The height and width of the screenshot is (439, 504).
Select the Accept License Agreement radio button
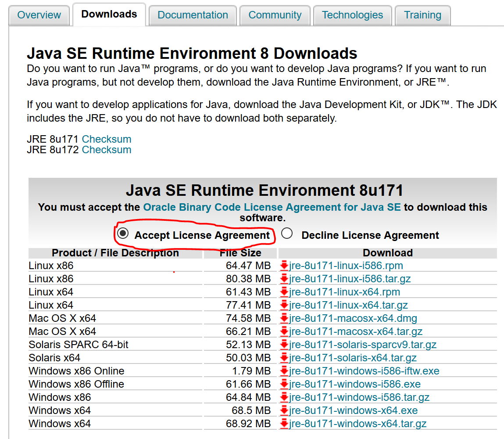point(123,234)
